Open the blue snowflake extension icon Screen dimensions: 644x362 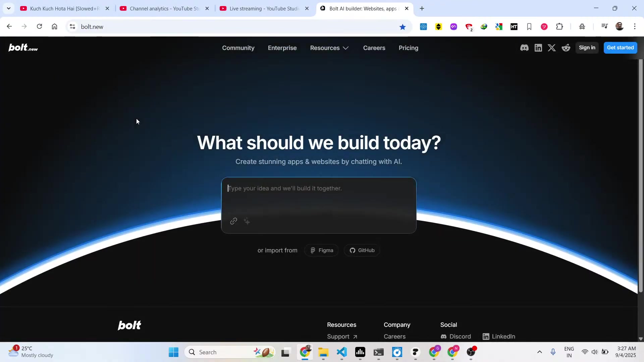(423, 26)
